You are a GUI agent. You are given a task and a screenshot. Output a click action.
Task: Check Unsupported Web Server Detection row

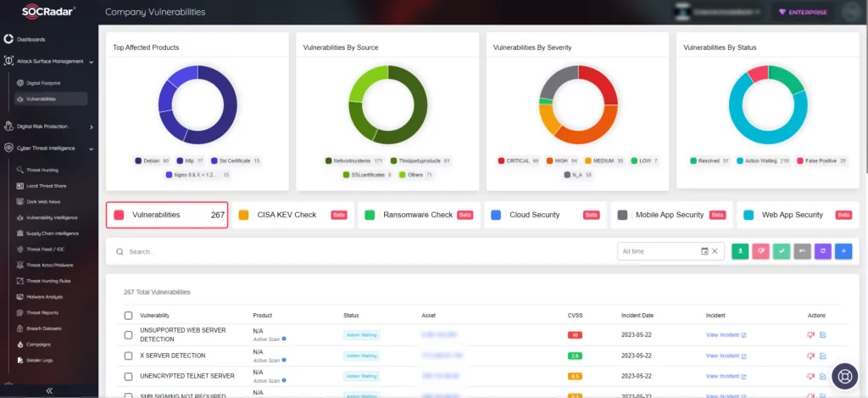click(x=129, y=335)
